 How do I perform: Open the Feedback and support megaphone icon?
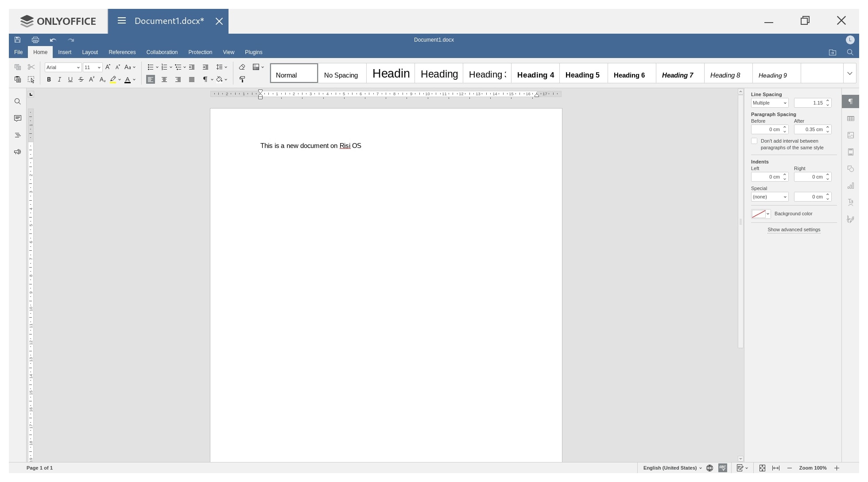click(x=18, y=152)
